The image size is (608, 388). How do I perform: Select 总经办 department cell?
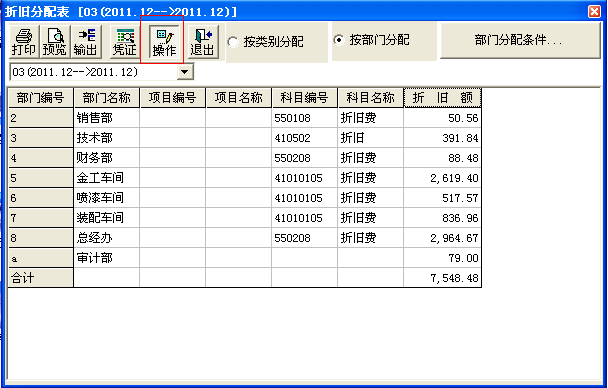point(107,238)
